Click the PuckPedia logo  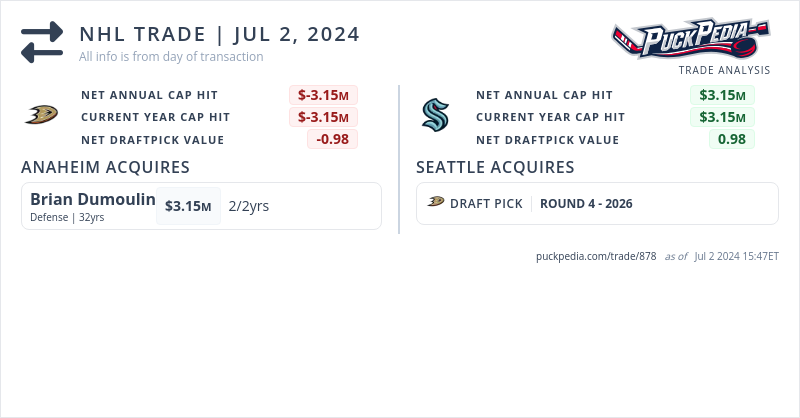click(x=690, y=40)
